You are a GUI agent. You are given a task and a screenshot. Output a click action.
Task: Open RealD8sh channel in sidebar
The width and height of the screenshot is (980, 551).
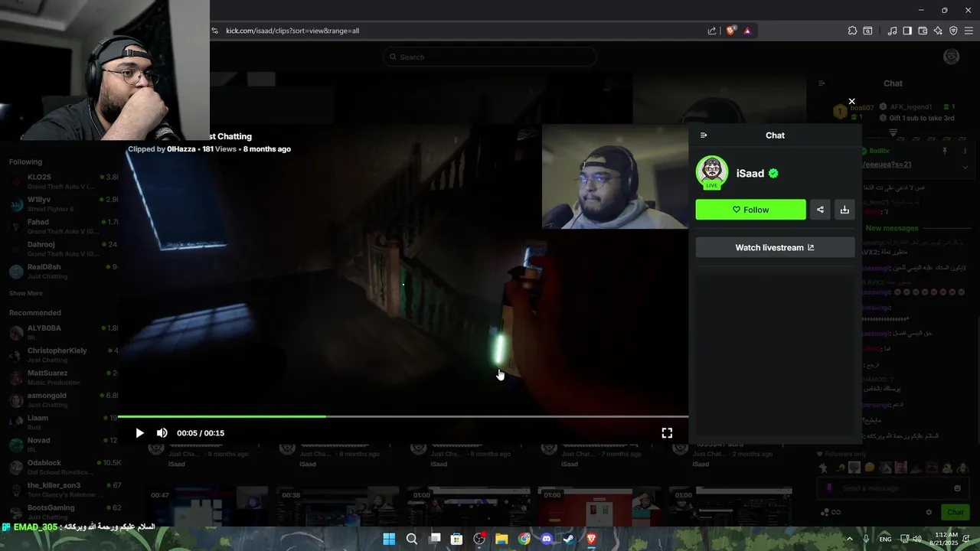tap(61, 271)
